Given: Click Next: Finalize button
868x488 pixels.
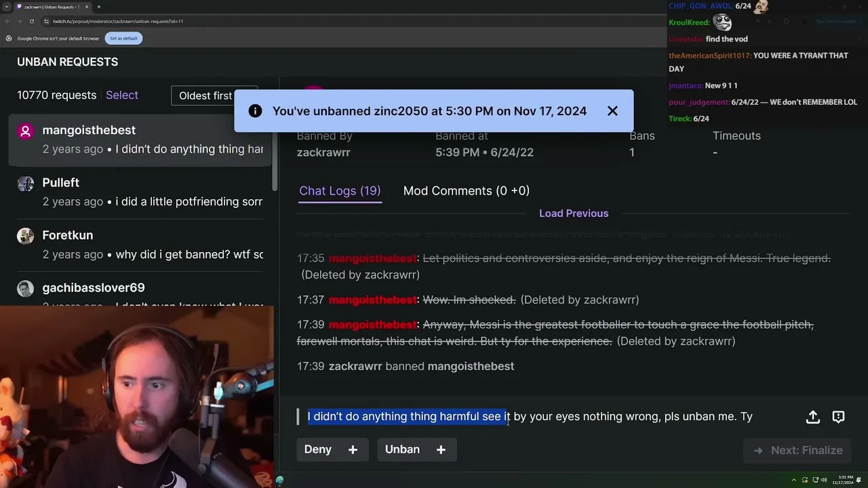Looking at the screenshot, I should [797, 450].
